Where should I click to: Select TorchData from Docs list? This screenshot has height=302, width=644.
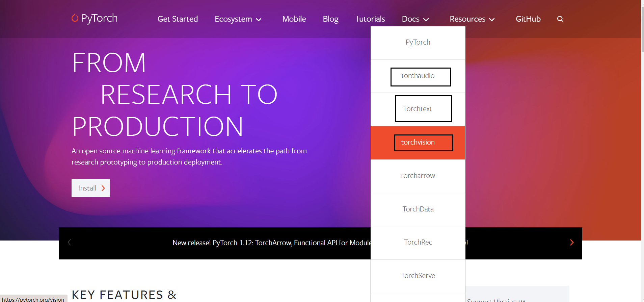pyautogui.click(x=418, y=209)
